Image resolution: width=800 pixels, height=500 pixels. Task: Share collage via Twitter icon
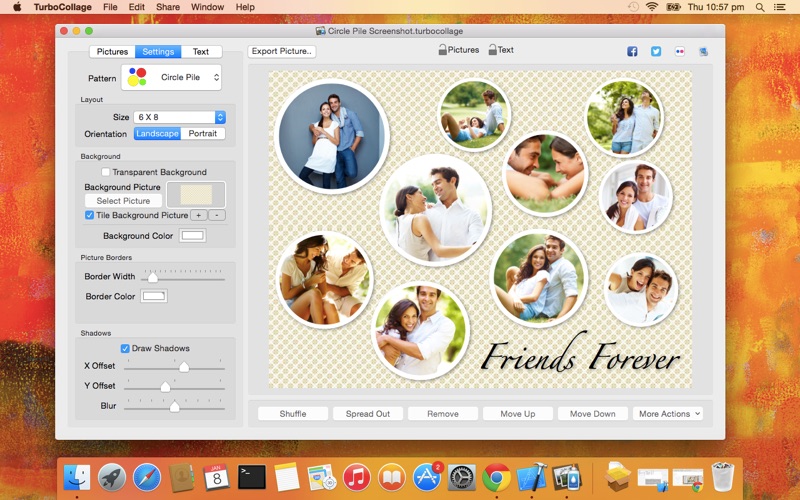click(x=656, y=52)
